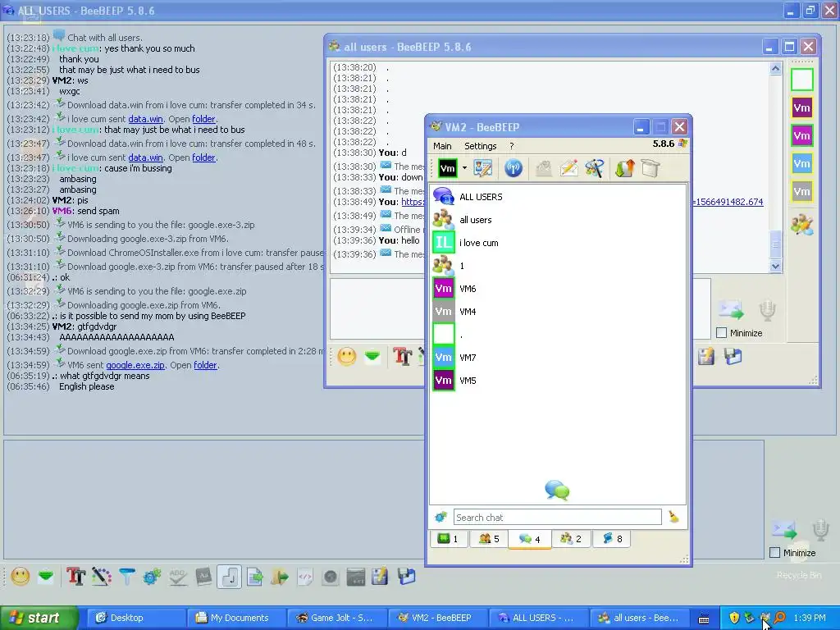
Task: Click microphone icon in ALL USERS main window
Action: tap(820, 531)
